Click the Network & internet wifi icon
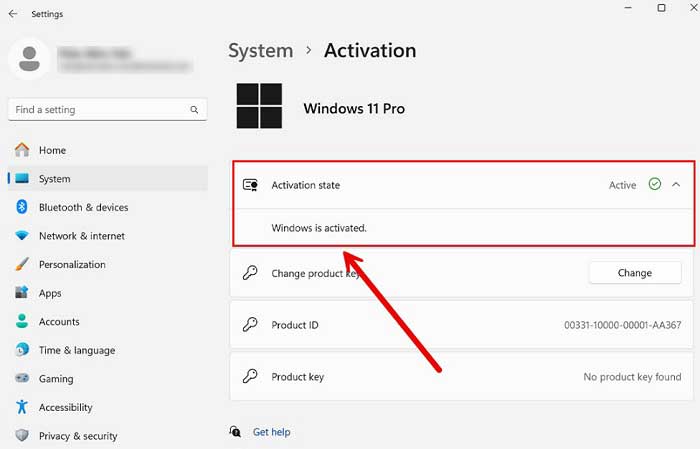 (x=22, y=236)
